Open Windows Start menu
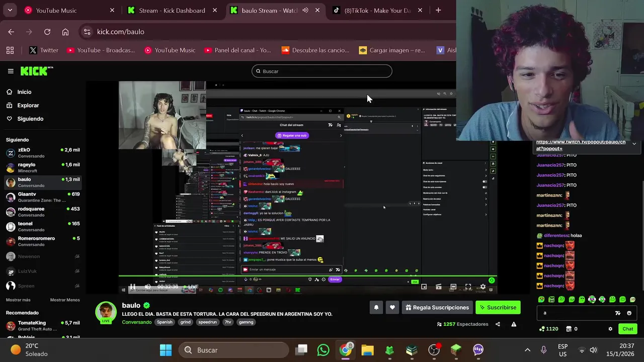The image size is (644, 362). coord(166,350)
